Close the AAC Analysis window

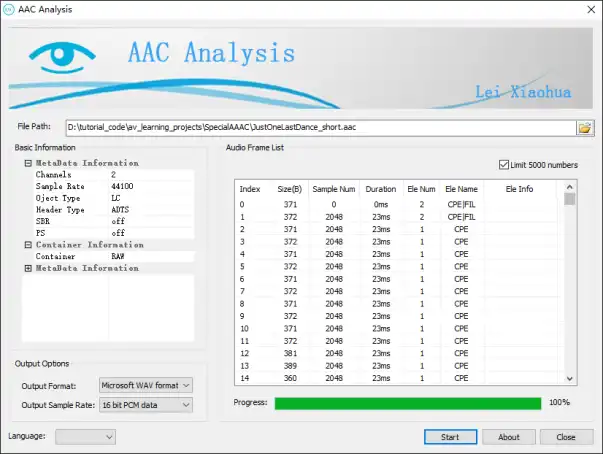pyautogui.click(x=591, y=9)
